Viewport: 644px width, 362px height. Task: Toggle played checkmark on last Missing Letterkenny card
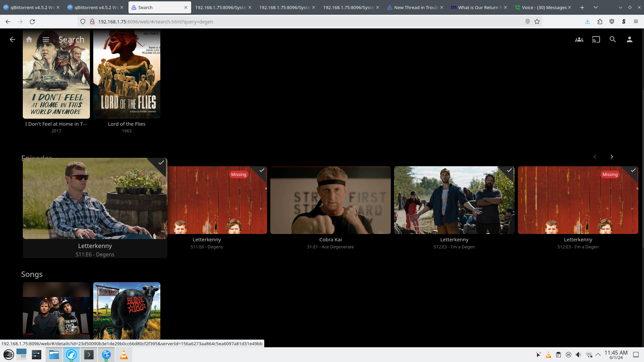click(x=633, y=170)
